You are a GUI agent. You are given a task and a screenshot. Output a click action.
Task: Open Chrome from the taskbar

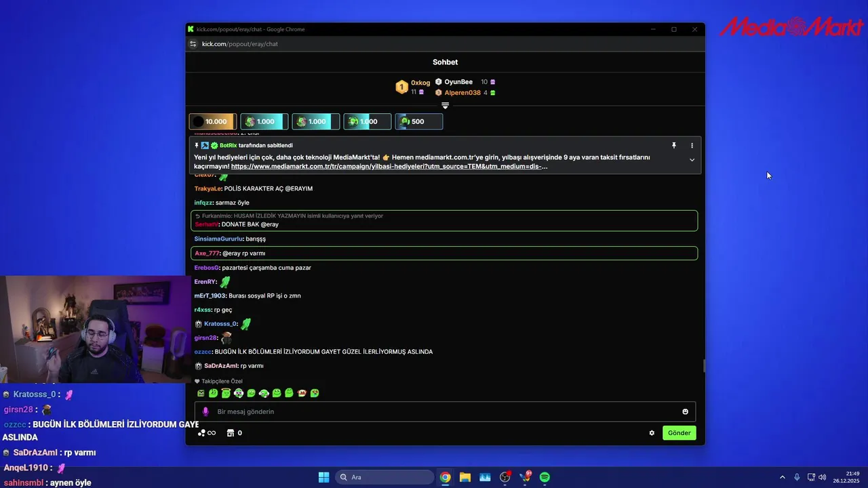click(x=445, y=477)
